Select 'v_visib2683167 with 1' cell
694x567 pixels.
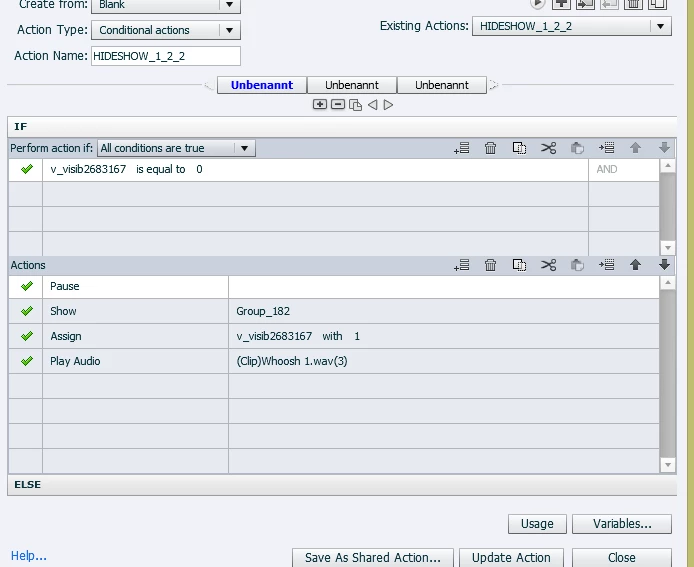(444, 336)
